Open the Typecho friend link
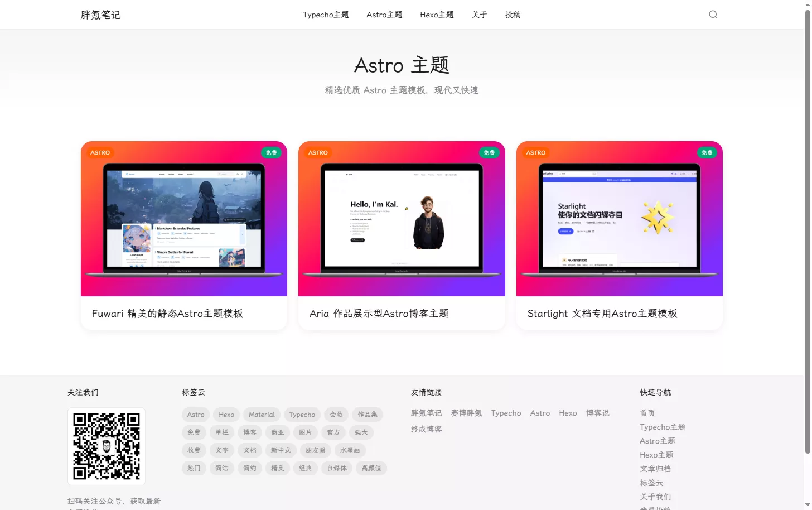The height and width of the screenshot is (510, 812). [x=506, y=413]
